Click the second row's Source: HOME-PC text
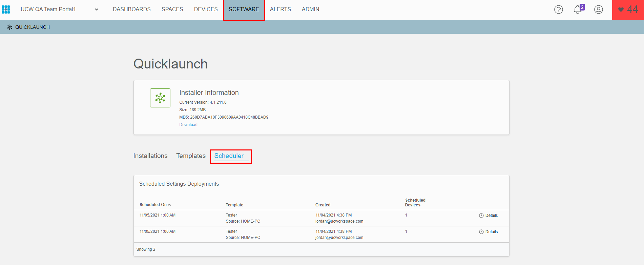Screen dimensions: 644x265 click(x=243, y=238)
